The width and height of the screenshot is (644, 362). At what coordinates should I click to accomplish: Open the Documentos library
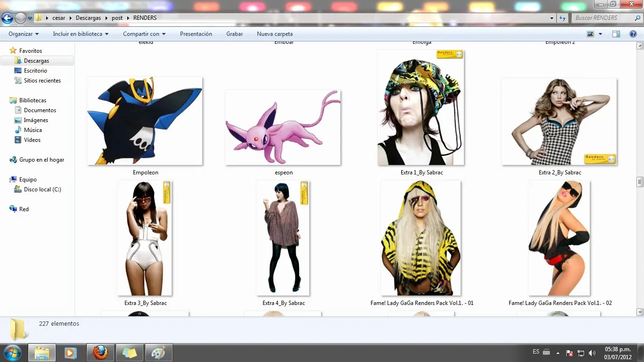[x=40, y=110]
